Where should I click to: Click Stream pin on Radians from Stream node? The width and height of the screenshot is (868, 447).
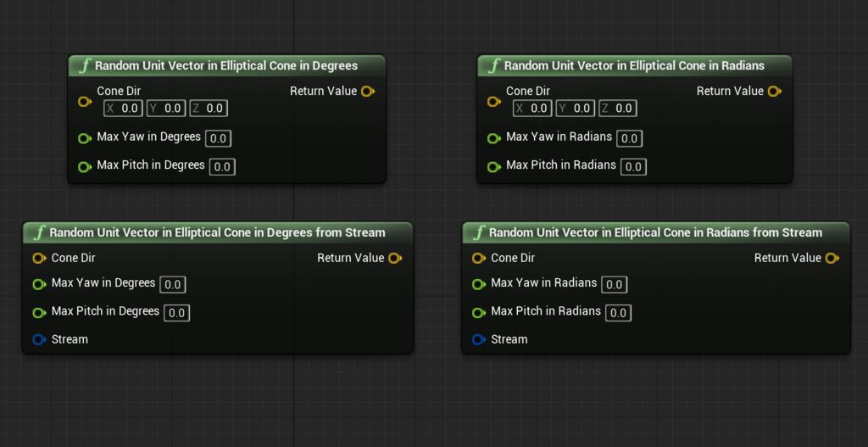[478, 339]
